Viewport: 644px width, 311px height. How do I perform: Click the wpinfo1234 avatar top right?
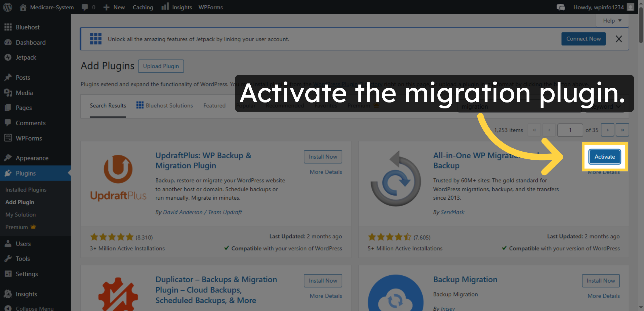tap(630, 7)
